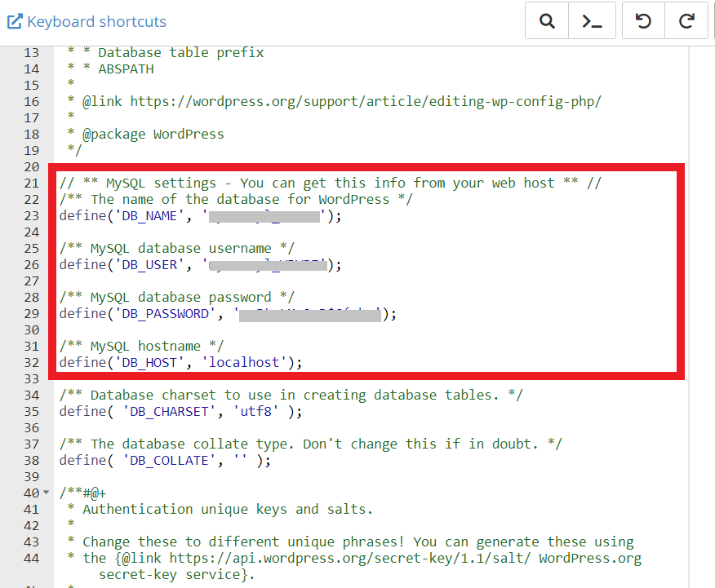Screen dimensions: 715x588
Task: Click the '/**#@+' text on line 40
Action: (x=82, y=493)
